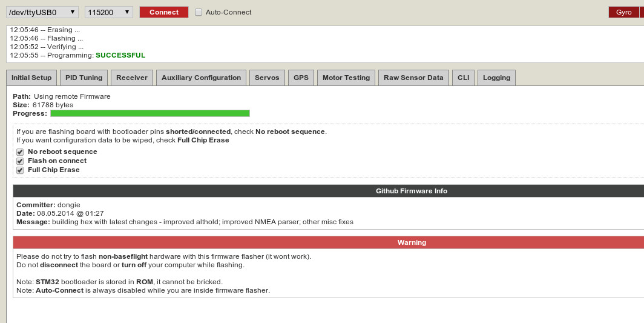Click the 'If you want configuration data to be wiped' line
The height and width of the screenshot is (323, 644).
coord(123,141)
